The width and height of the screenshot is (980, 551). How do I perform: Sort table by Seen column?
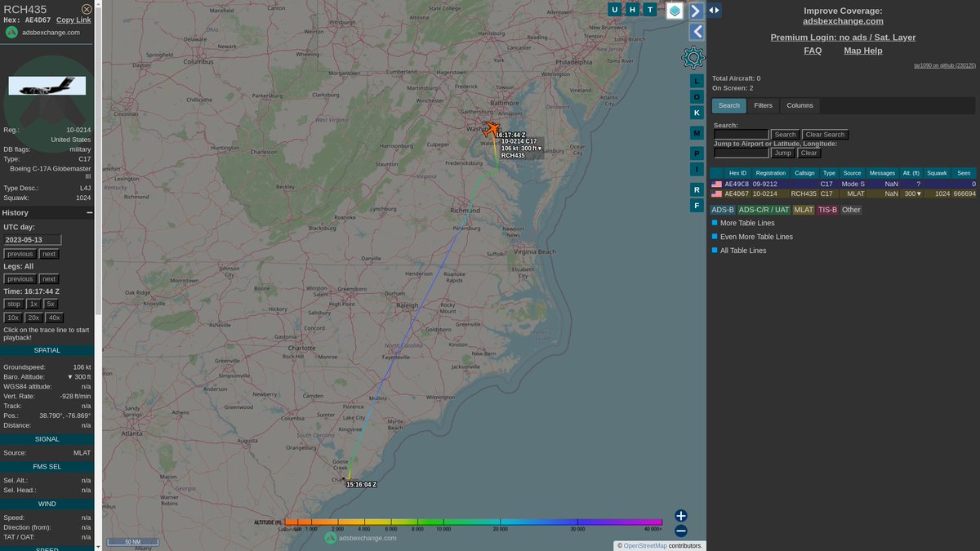point(964,173)
